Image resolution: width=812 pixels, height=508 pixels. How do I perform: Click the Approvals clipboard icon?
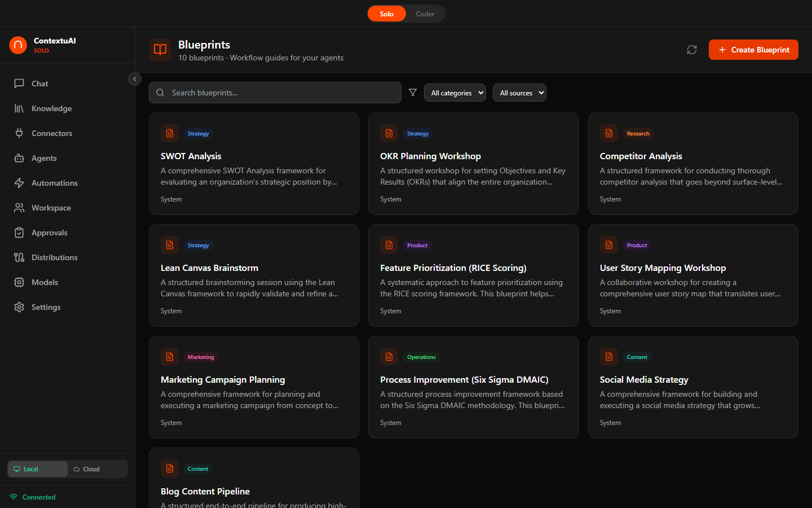coord(19,233)
